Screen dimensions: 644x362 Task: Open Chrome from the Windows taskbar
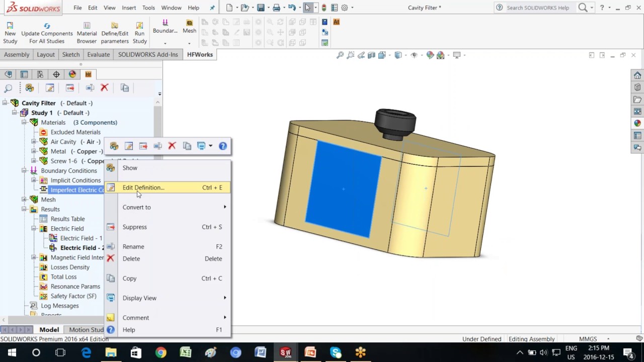point(161,352)
